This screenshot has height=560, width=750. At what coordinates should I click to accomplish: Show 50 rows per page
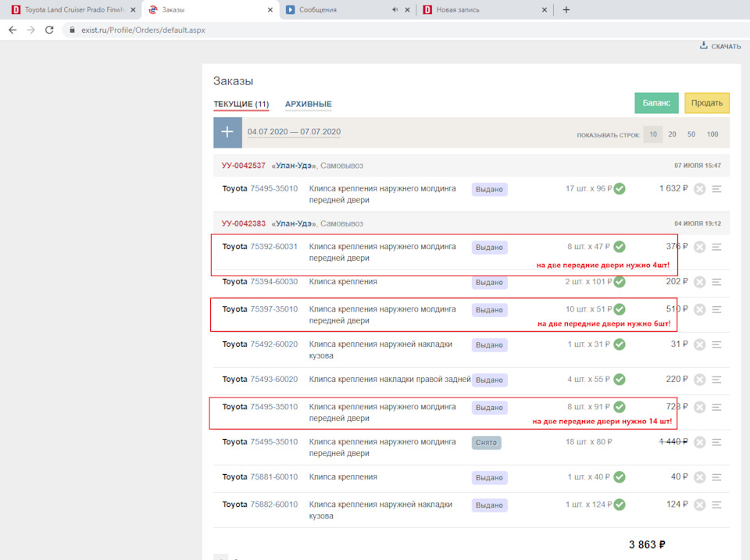[691, 134]
